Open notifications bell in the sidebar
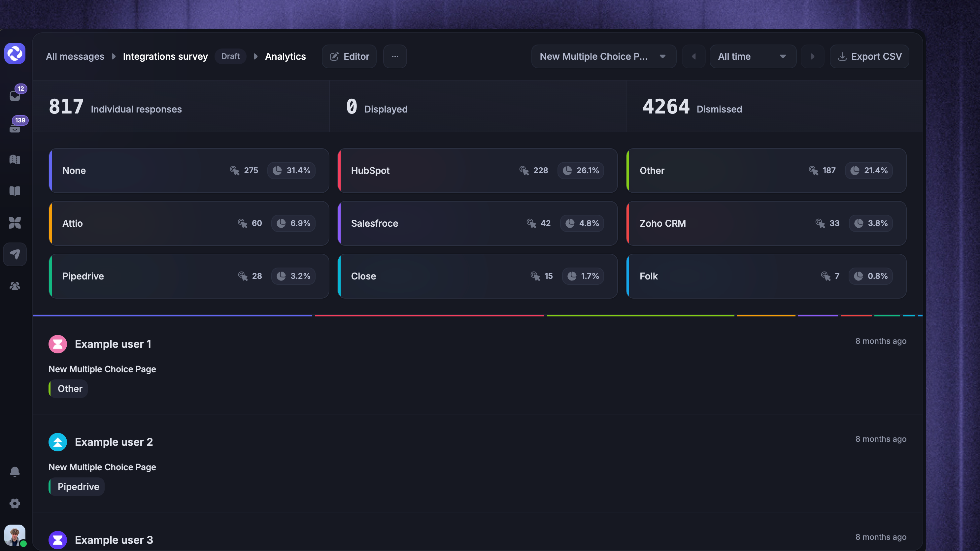The image size is (980, 551). point(15,471)
